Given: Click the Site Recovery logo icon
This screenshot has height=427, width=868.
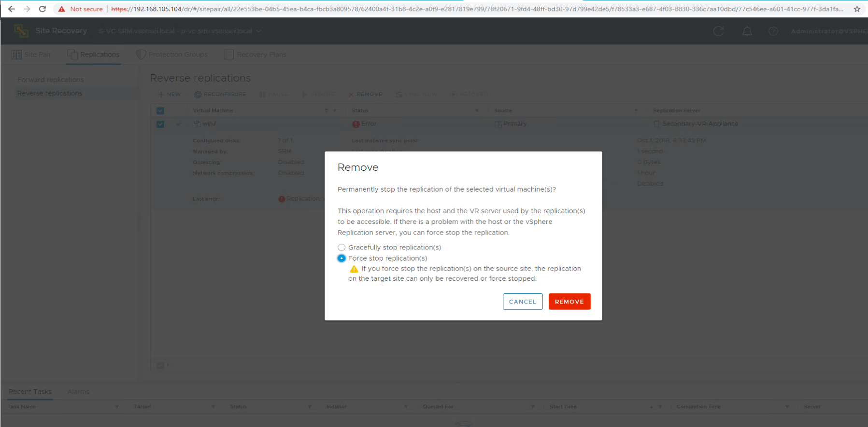Looking at the screenshot, I should coord(21,31).
